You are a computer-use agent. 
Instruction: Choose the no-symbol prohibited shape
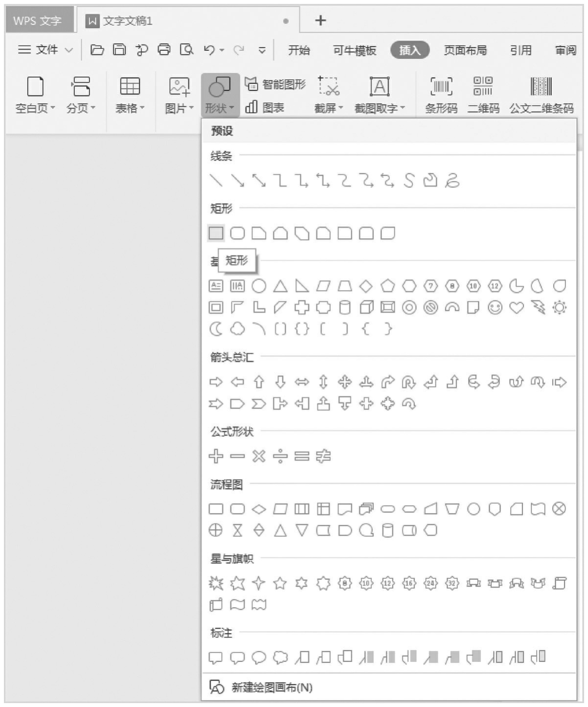(430, 307)
